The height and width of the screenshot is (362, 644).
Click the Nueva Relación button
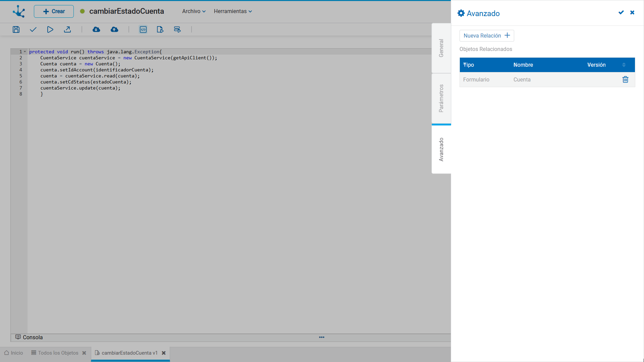487,36
